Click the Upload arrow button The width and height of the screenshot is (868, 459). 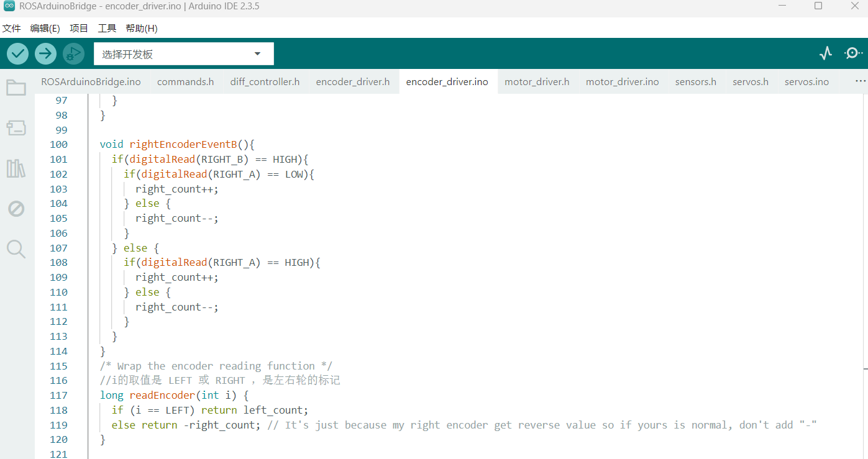[x=45, y=54]
